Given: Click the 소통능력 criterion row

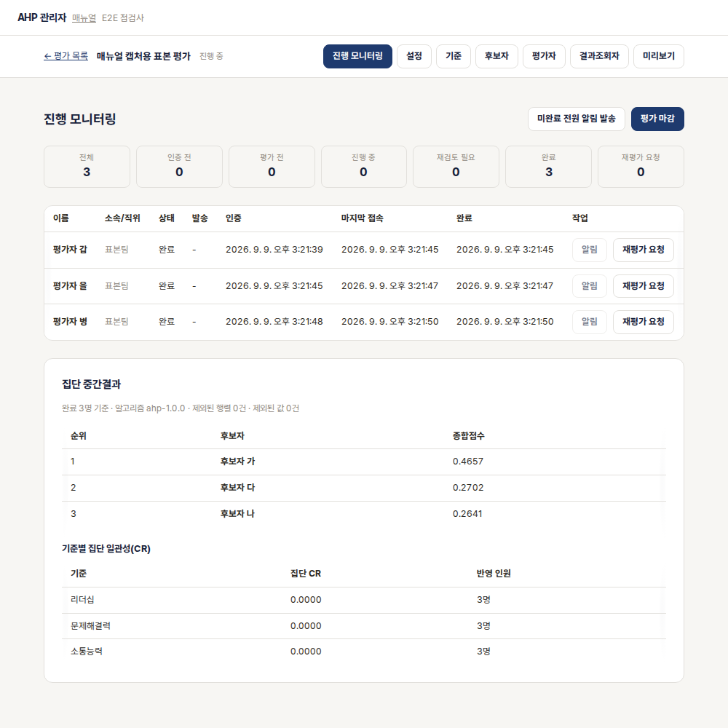Looking at the screenshot, I should 364,652.
